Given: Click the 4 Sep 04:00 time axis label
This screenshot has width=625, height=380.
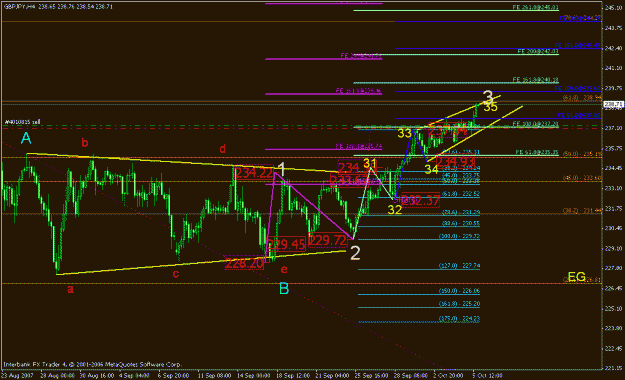Looking at the screenshot, I should tap(134, 375).
